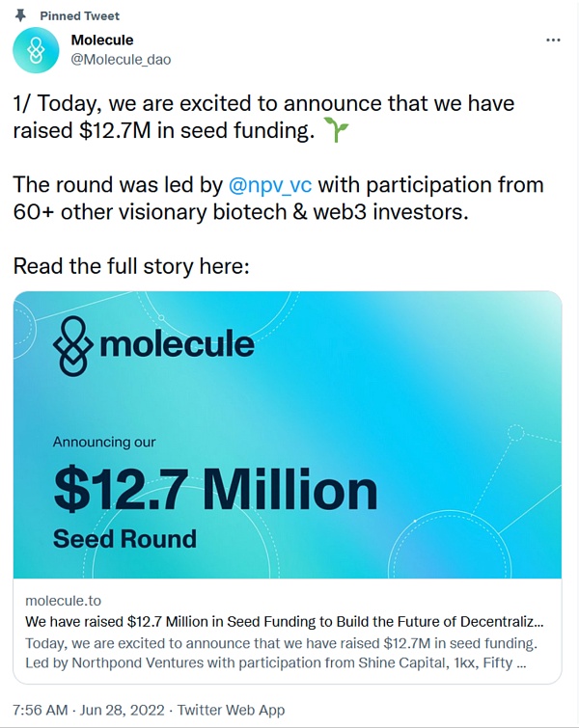Open the molecule.to domain link
The image size is (579, 728).
63,601
